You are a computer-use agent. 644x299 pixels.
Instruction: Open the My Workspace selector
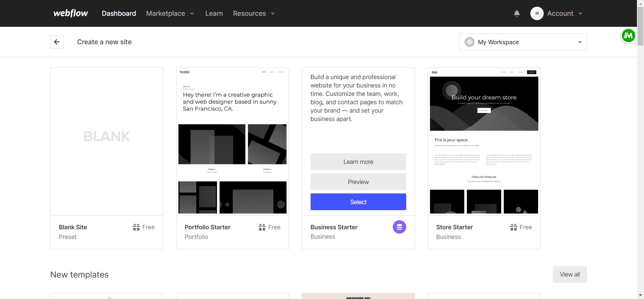coord(523,42)
